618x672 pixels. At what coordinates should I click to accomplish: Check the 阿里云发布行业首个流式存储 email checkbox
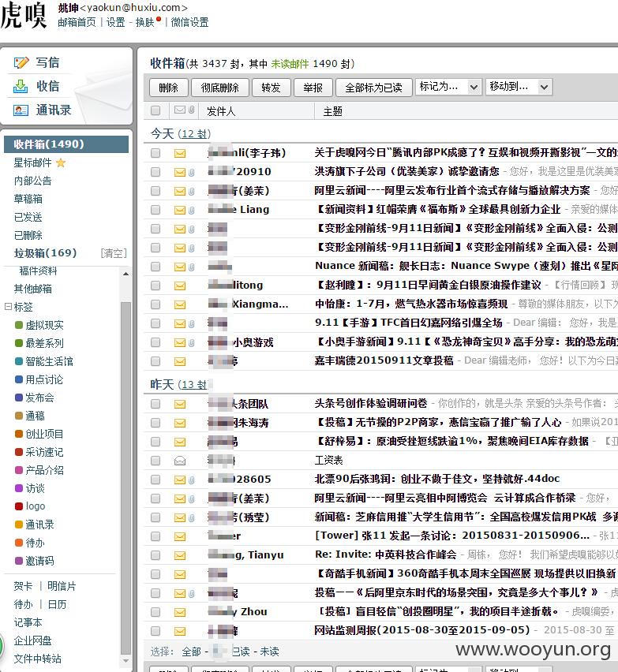coord(155,191)
